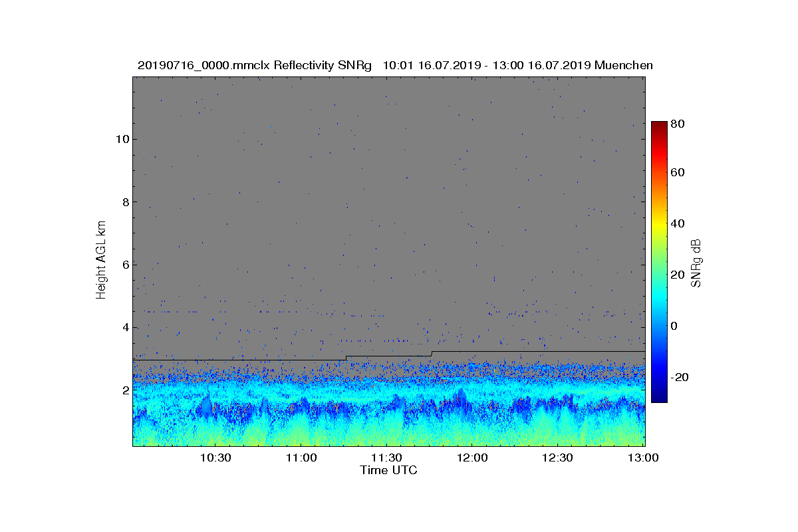Image resolution: width=798 pixels, height=532 pixels.
Task: Click the colorbar value -20
Action: [680, 377]
